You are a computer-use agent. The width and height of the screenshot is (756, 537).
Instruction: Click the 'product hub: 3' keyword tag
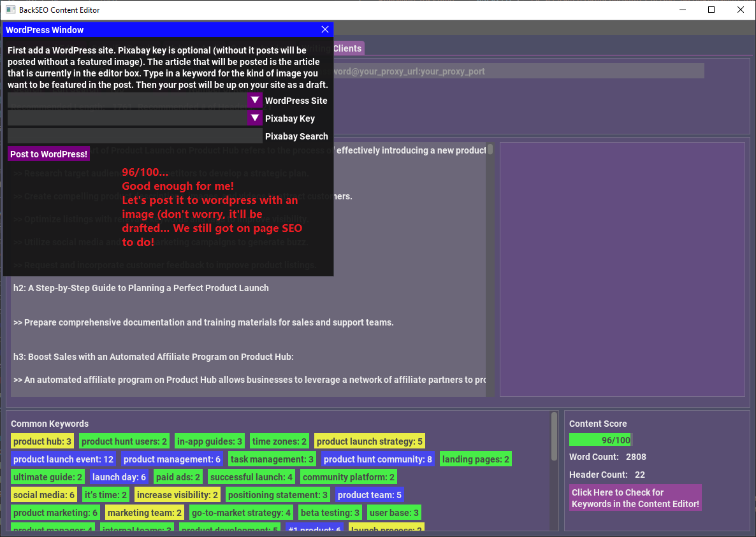(x=43, y=441)
